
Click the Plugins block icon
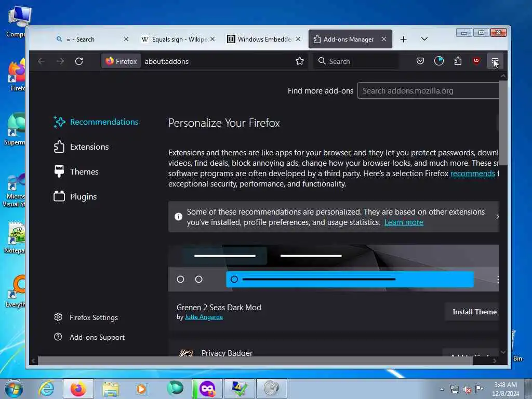[59, 196]
